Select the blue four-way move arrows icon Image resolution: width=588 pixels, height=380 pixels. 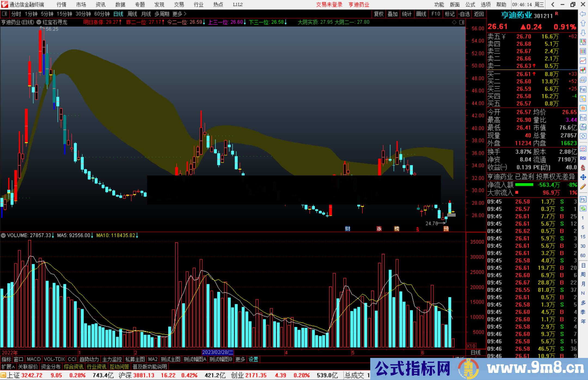pyautogui.click(x=583, y=177)
